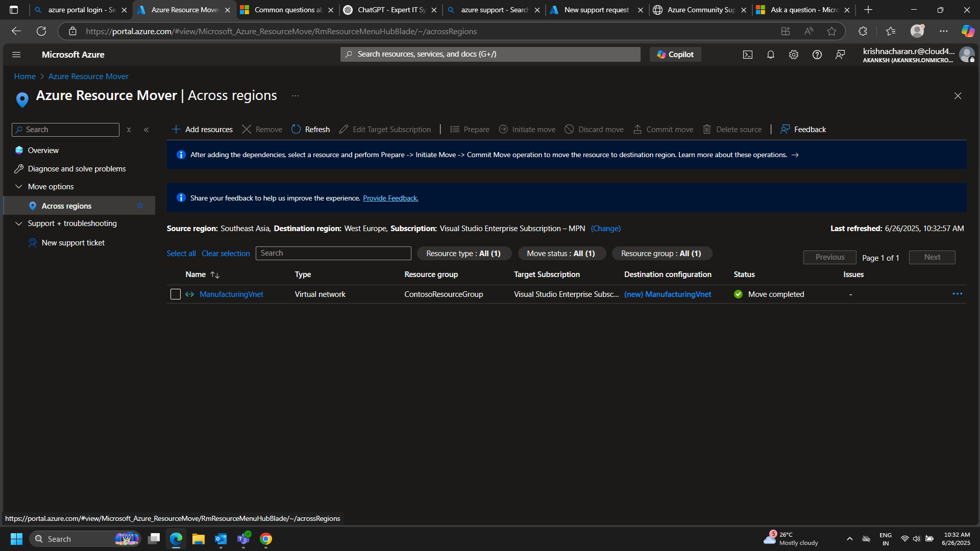
Task: Open the Help question mark menu
Action: [x=817, y=55]
